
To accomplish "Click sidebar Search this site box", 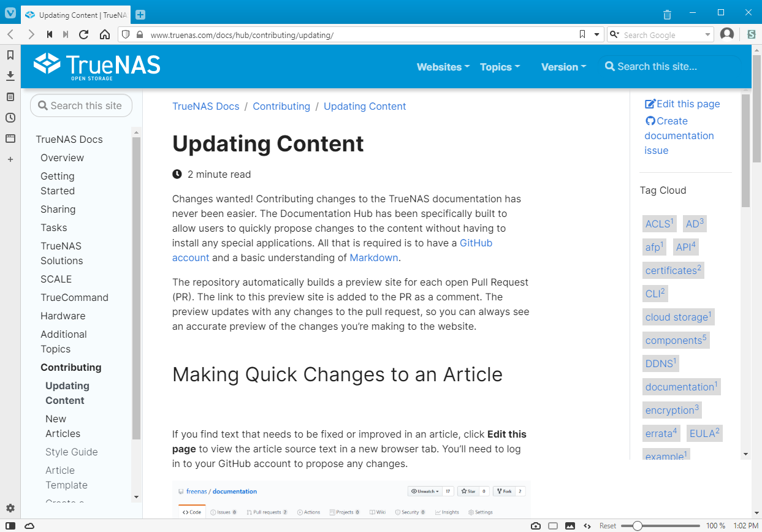I will tap(81, 105).
